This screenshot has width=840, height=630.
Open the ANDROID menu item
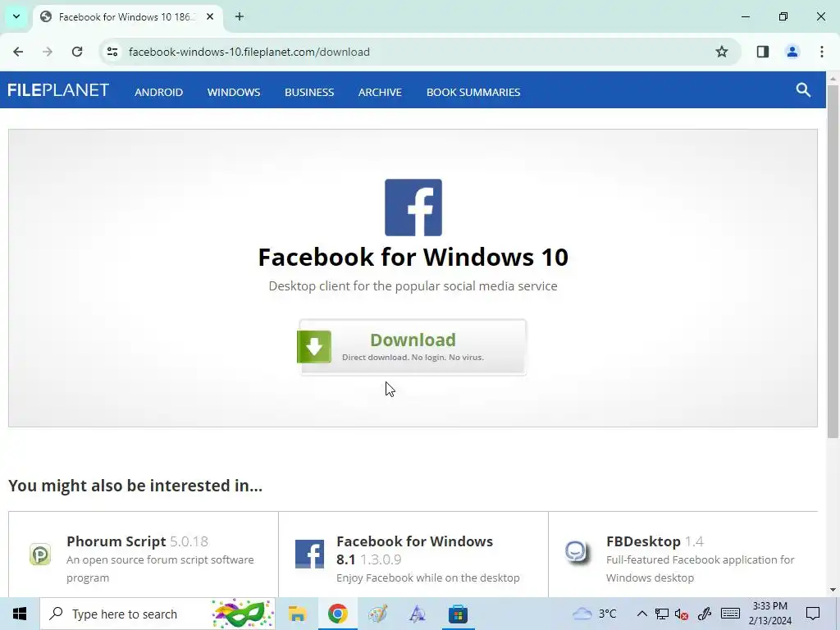click(158, 92)
